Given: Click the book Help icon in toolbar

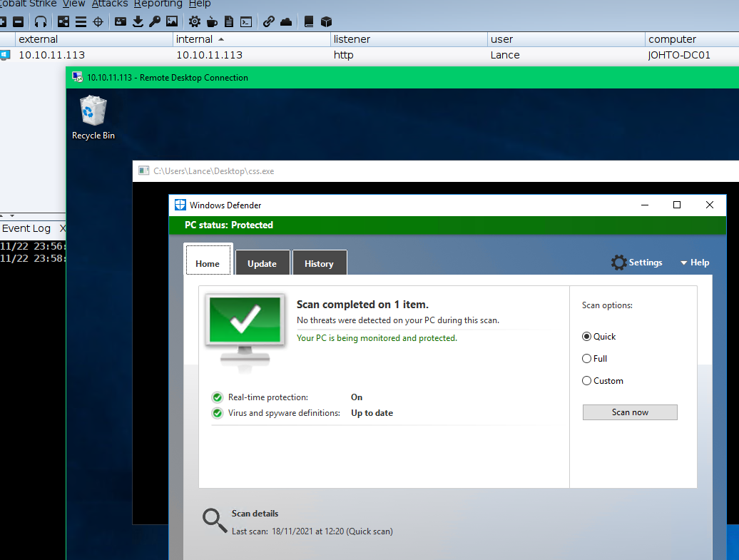Looking at the screenshot, I should pyautogui.click(x=309, y=21).
